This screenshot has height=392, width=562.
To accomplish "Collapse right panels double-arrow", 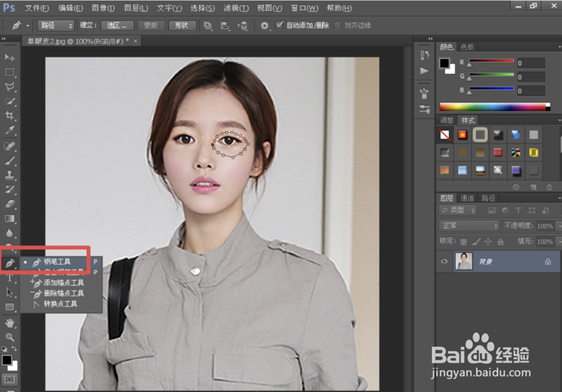I will click(x=430, y=38).
